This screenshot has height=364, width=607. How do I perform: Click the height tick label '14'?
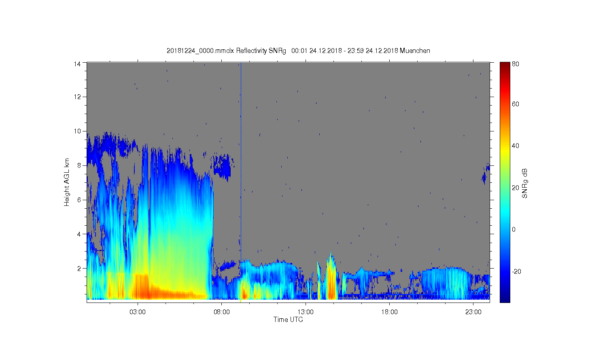[77, 63]
